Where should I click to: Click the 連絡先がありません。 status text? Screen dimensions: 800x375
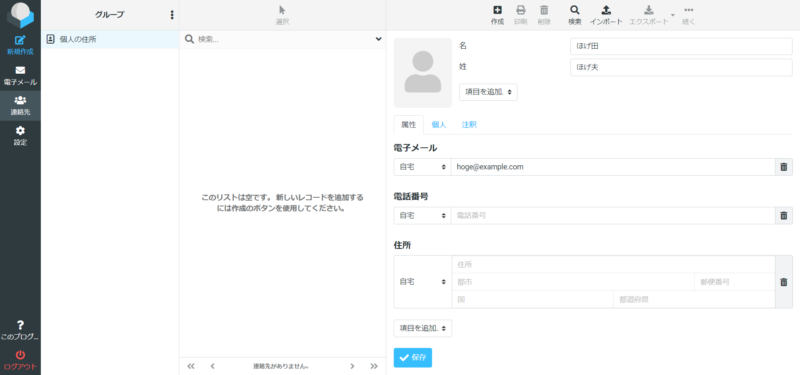pyautogui.click(x=281, y=366)
